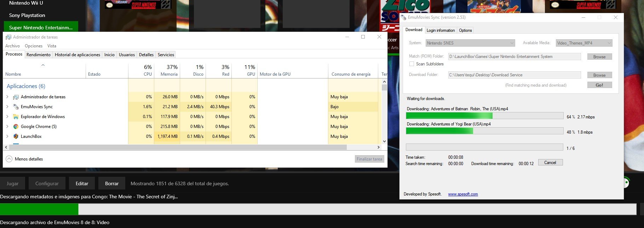The image size is (644, 228).
Task: Click the overall 1 / 6 progress bar
Action: click(484, 147)
